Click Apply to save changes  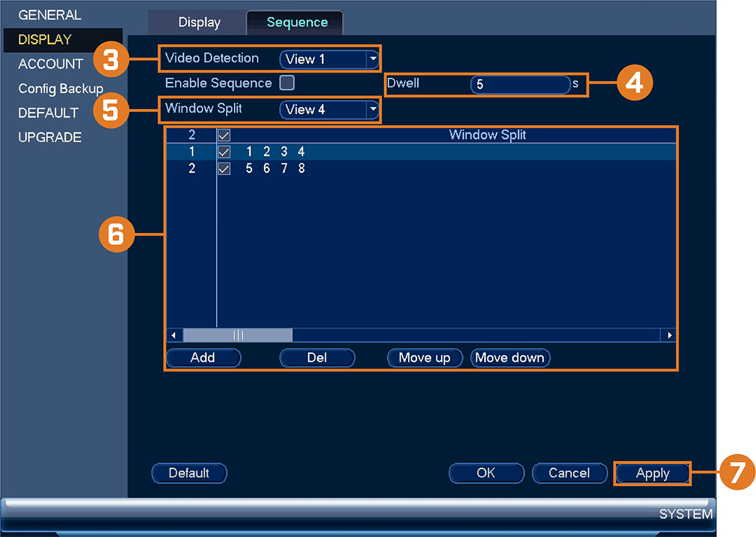(653, 473)
